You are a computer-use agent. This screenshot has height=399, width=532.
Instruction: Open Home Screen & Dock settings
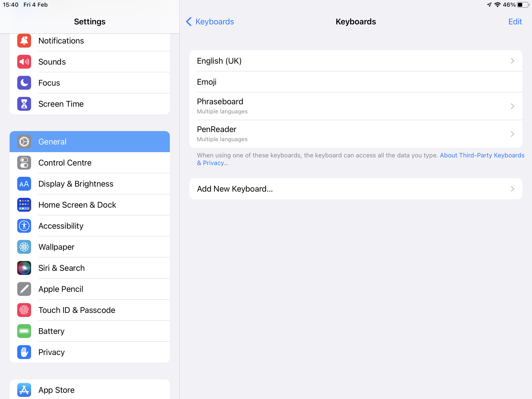pyautogui.click(x=90, y=205)
